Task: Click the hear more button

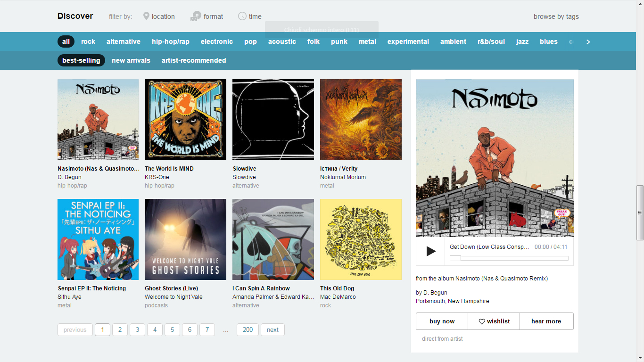Action: [x=546, y=321]
